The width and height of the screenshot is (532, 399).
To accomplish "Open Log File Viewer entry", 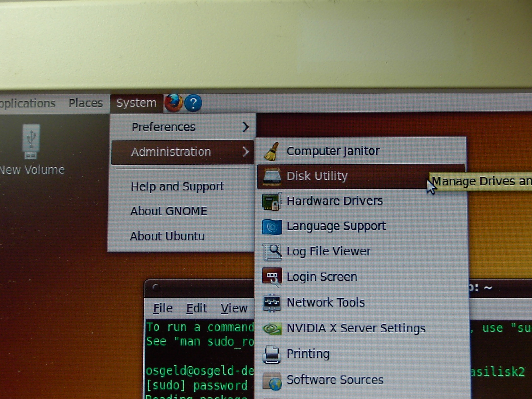I will pos(361,252).
